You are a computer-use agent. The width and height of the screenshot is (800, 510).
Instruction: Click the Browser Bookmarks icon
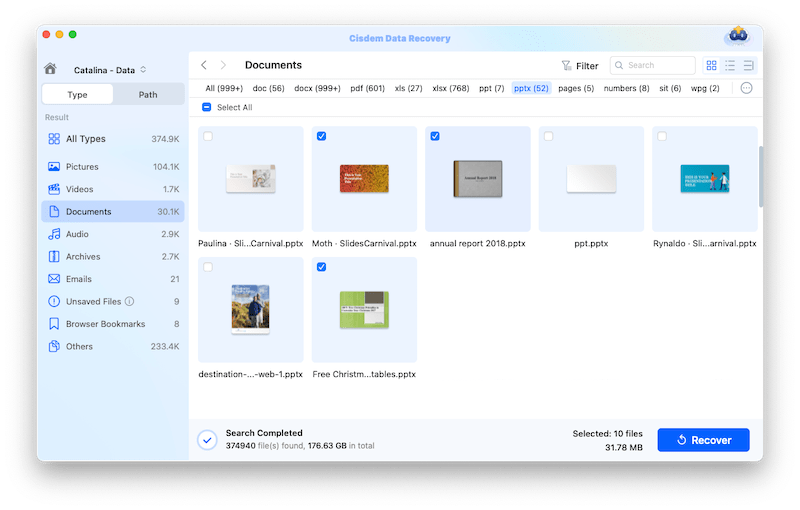[x=54, y=324]
